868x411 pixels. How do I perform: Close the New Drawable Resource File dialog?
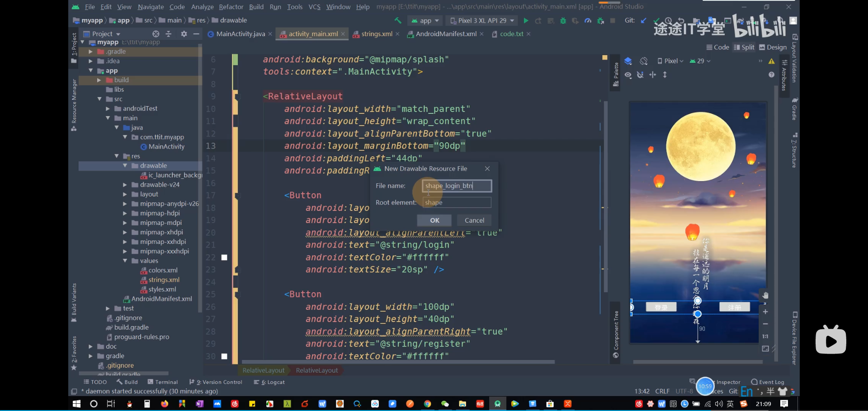487,168
